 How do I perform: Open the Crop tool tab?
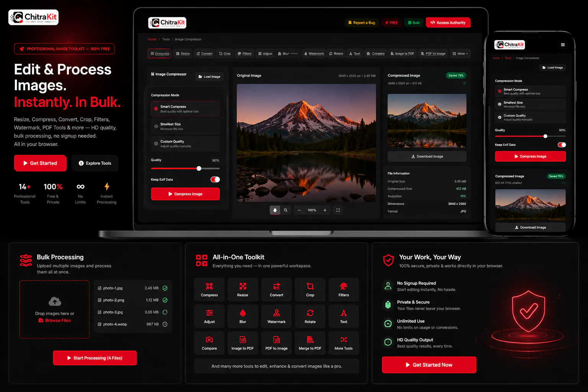[225, 54]
